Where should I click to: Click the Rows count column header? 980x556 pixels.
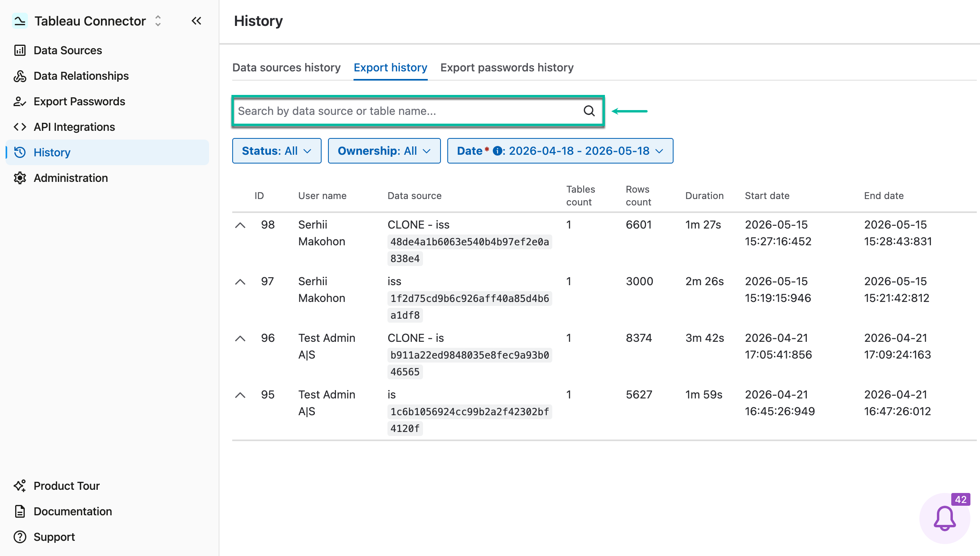click(x=638, y=195)
